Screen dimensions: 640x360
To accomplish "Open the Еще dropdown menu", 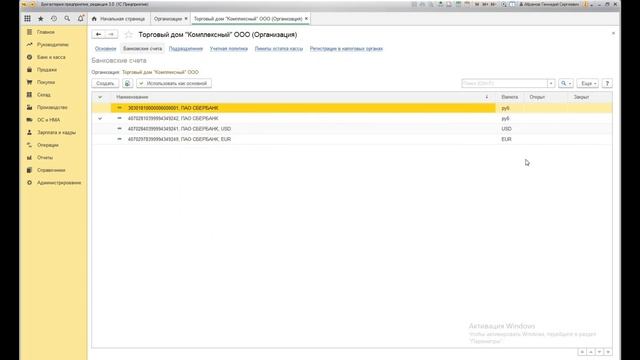I will (x=588, y=83).
